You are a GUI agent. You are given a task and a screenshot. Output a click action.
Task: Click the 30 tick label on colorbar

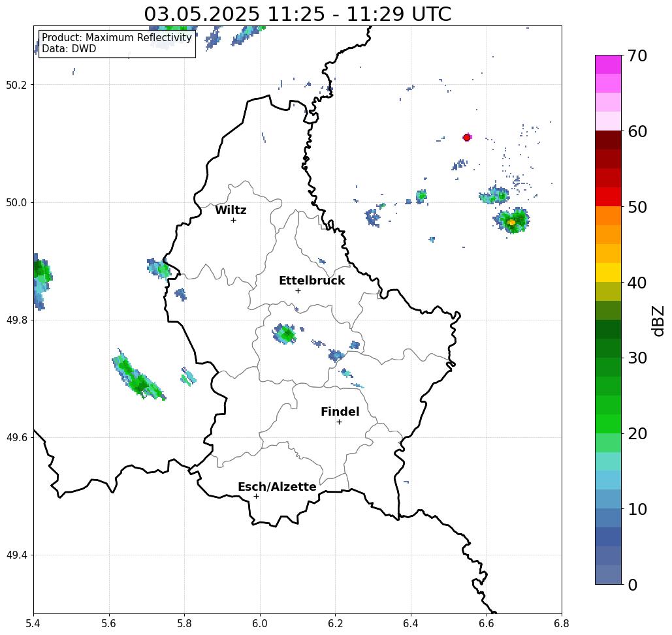[x=637, y=358]
